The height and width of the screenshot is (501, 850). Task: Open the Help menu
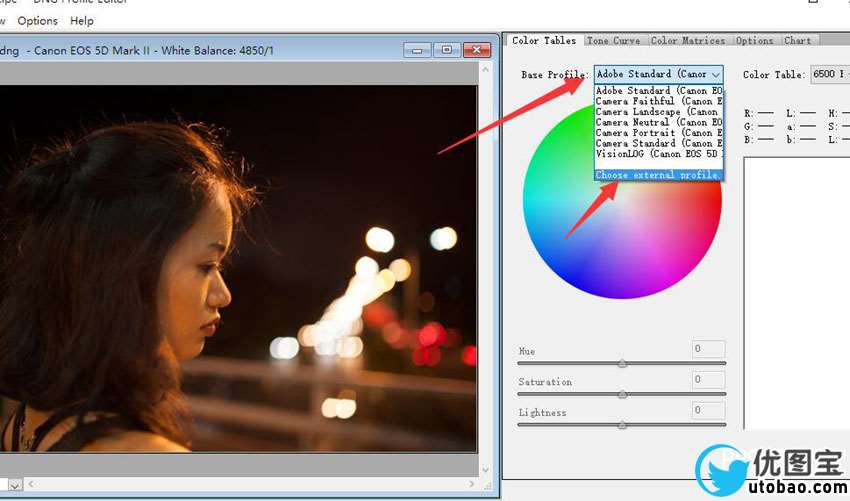click(82, 21)
